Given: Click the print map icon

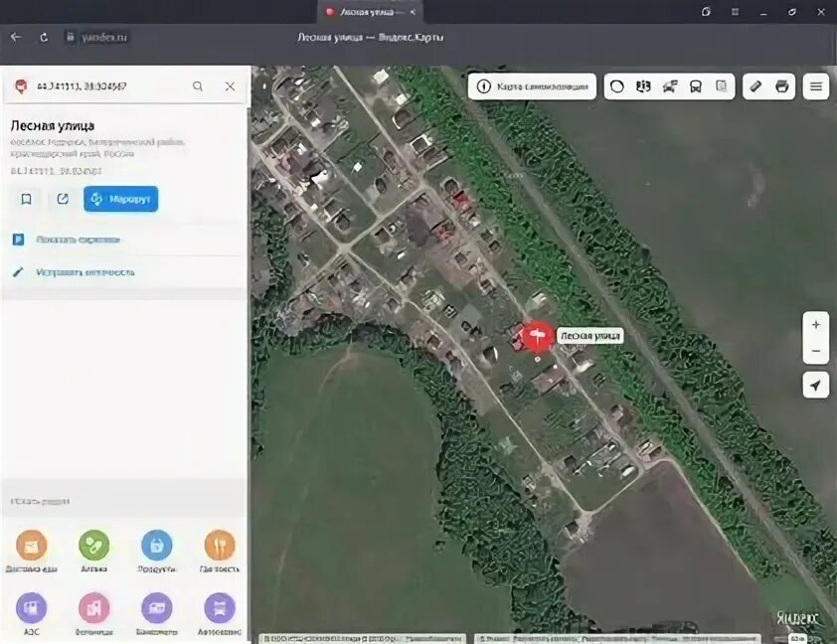Looking at the screenshot, I should (782, 86).
